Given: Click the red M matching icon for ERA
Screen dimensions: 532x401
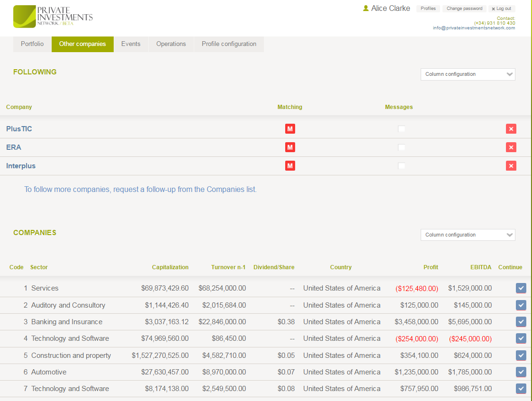Looking at the screenshot, I should click(x=290, y=147).
